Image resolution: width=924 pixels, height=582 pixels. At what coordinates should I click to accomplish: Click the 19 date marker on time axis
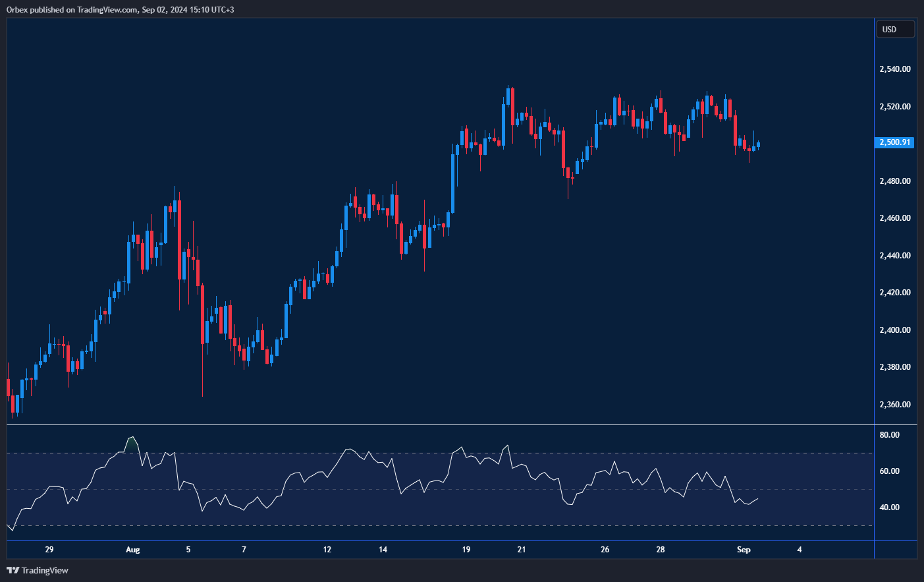(466, 550)
